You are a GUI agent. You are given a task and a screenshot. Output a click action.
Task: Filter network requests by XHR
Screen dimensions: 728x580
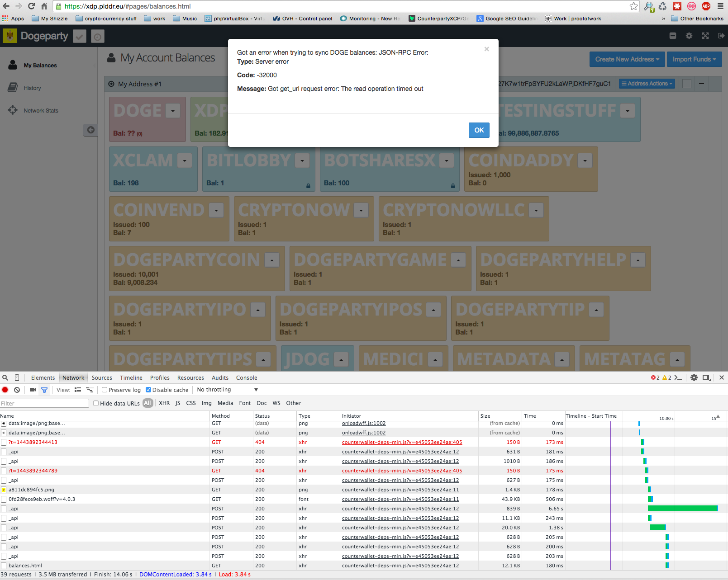tap(164, 403)
